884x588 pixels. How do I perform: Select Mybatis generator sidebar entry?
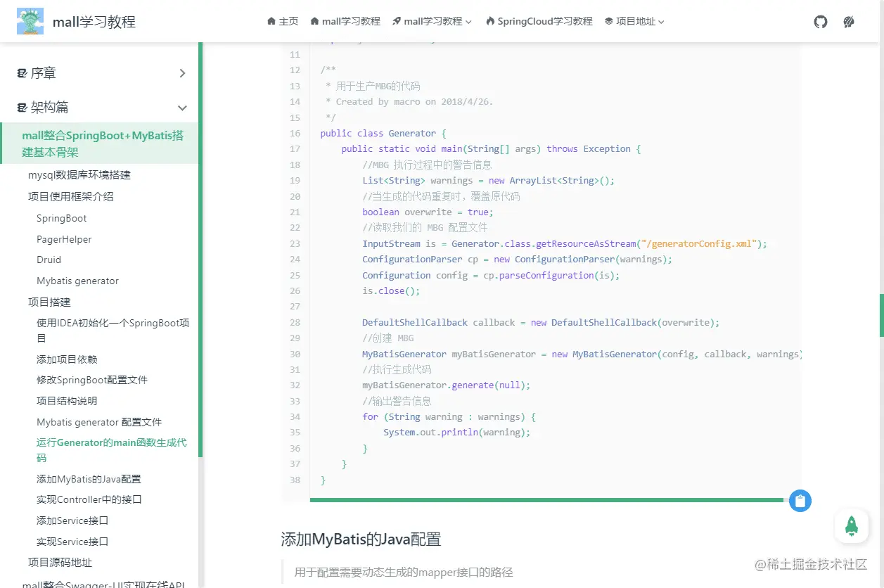[77, 281]
